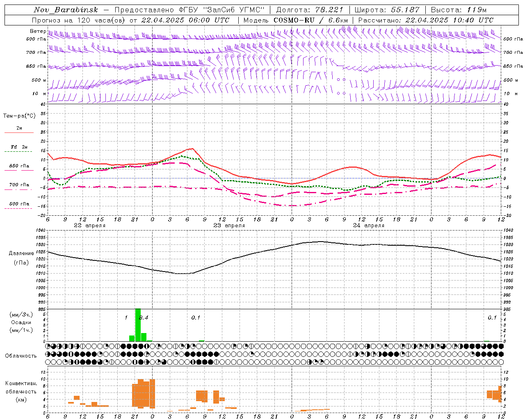
Task: Click the 'Конвективн.' convective cloud label
Action: pos(21,383)
